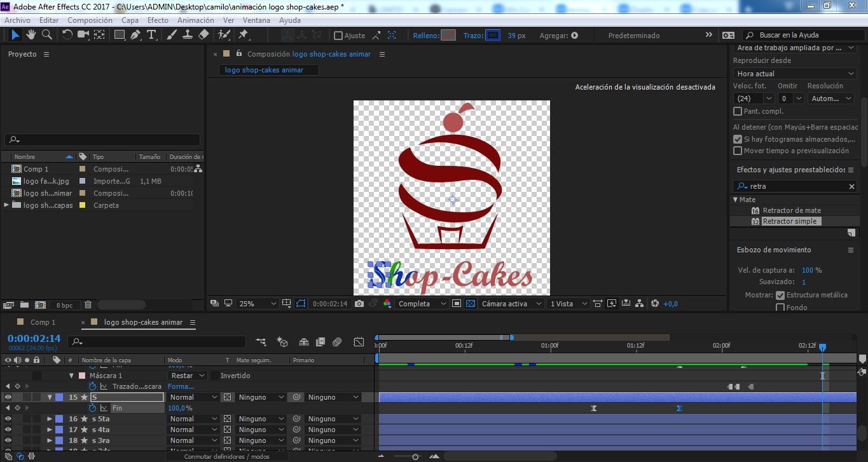Select the Type text tool
The width and height of the screenshot is (868, 462).
pos(152,35)
